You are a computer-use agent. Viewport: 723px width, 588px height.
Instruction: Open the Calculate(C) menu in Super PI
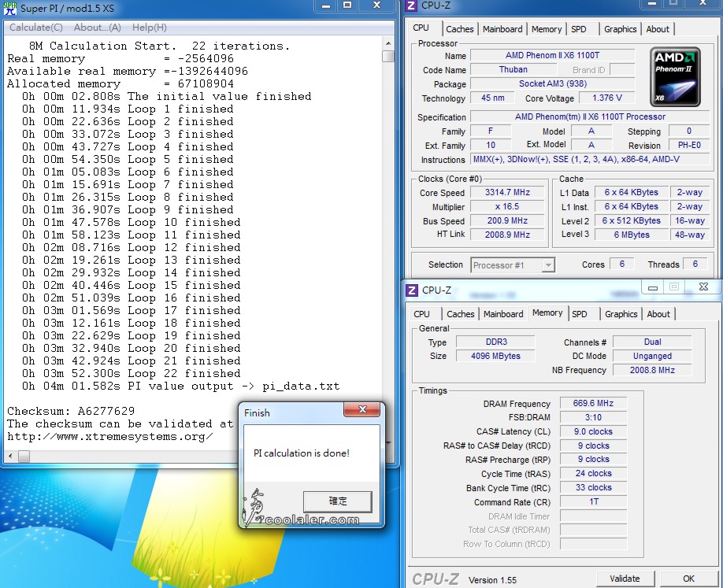(x=36, y=28)
